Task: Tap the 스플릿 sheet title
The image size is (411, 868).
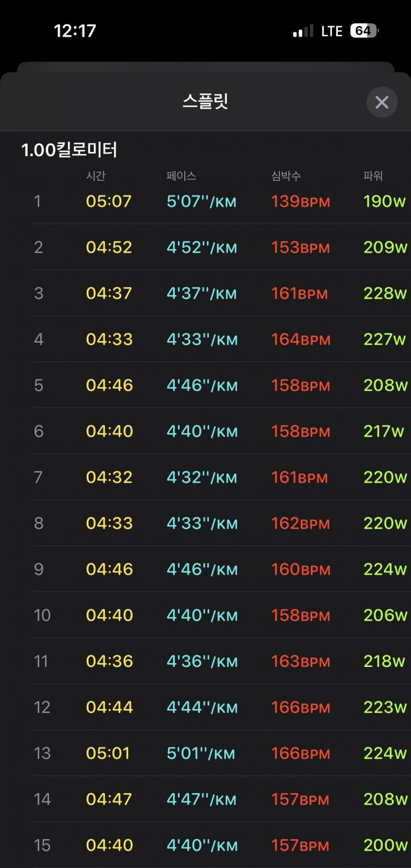Action: click(205, 101)
